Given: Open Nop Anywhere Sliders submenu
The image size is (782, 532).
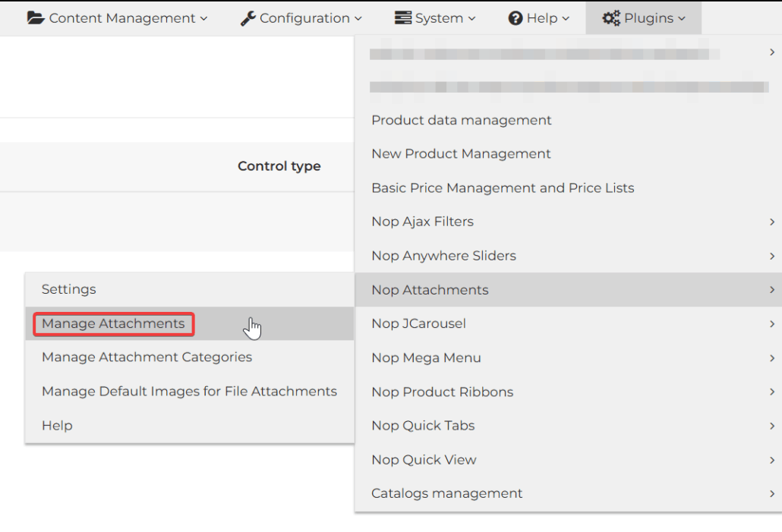Looking at the screenshot, I should click(x=568, y=256).
